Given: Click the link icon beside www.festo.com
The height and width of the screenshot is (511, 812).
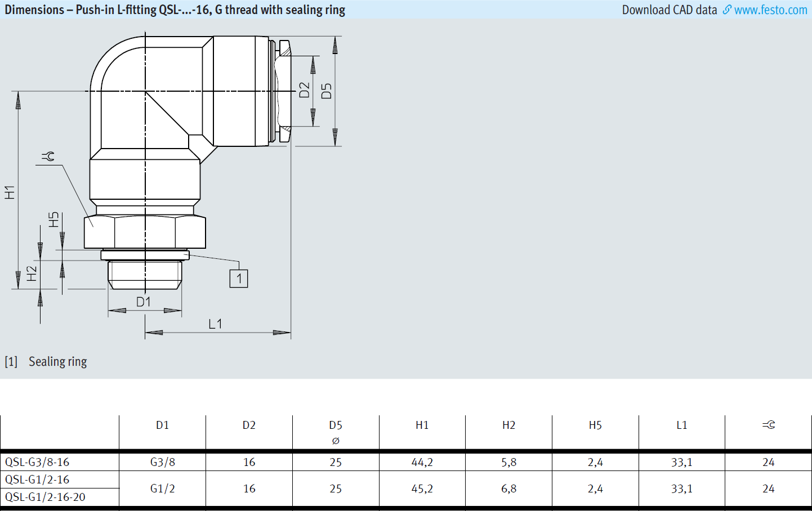Looking at the screenshot, I should coord(727,10).
